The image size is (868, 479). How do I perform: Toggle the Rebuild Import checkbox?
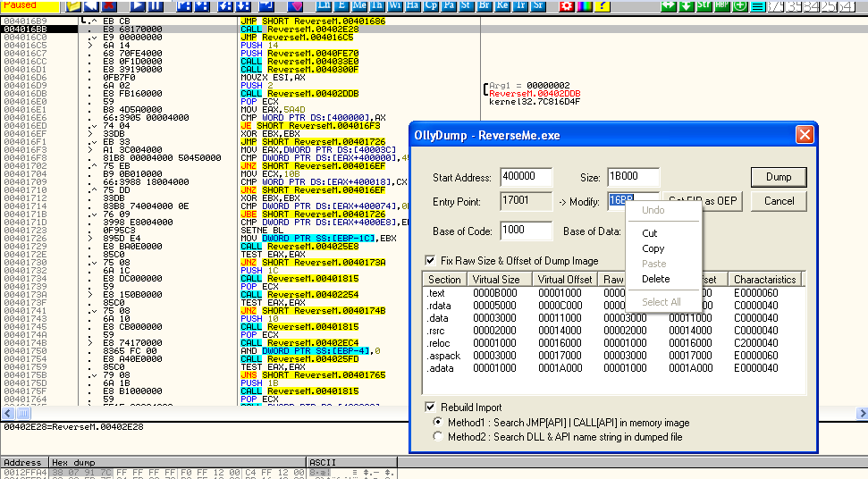(430, 408)
